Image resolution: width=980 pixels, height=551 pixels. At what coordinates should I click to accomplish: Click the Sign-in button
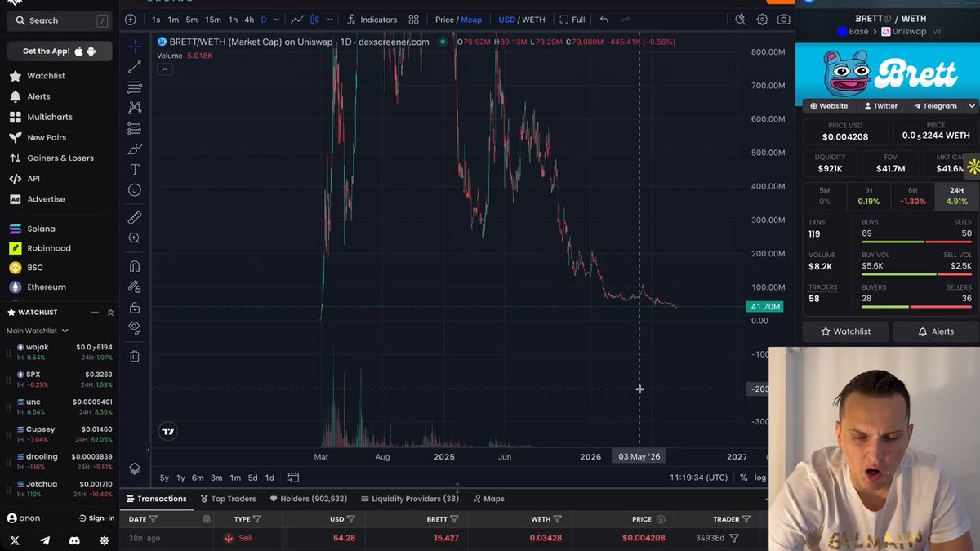96,518
